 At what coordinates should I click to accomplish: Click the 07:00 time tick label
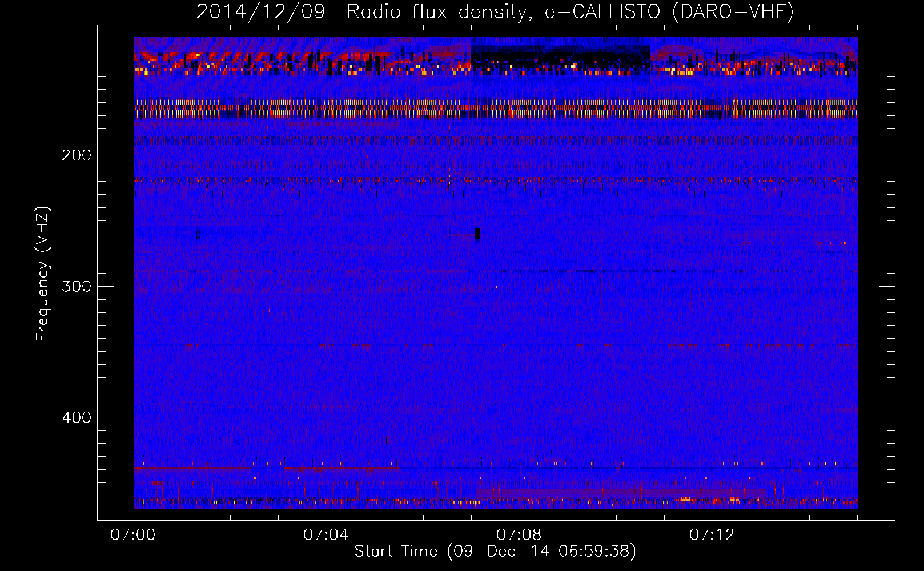click(x=133, y=535)
